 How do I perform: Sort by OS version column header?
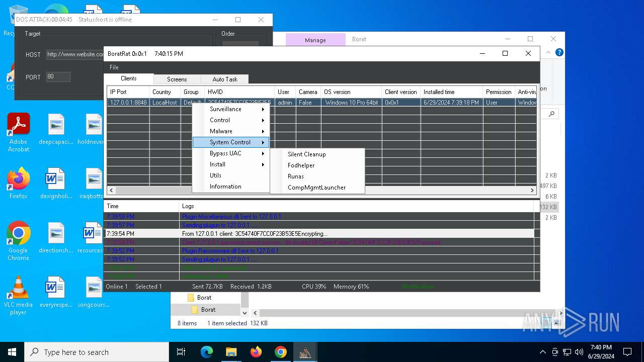(351, 92)
